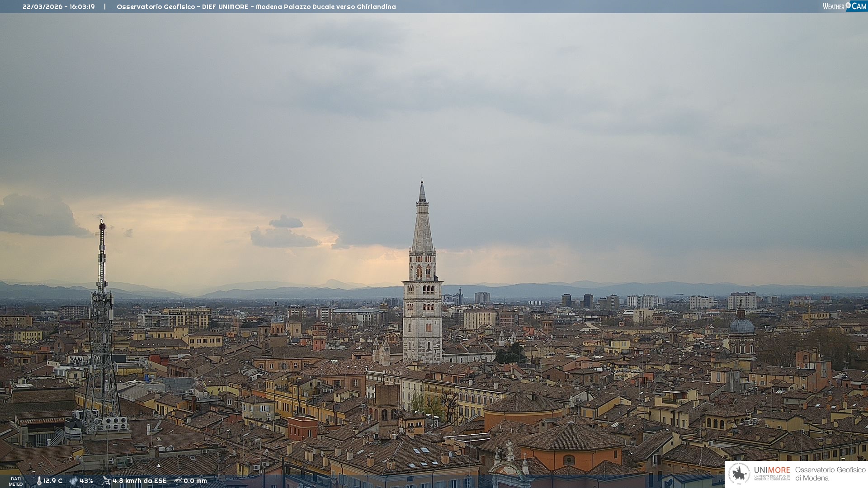This screenshot has height=488, width=868.
Task: Click the thermometer temperature icon
Action: click(x=39, y=481)
